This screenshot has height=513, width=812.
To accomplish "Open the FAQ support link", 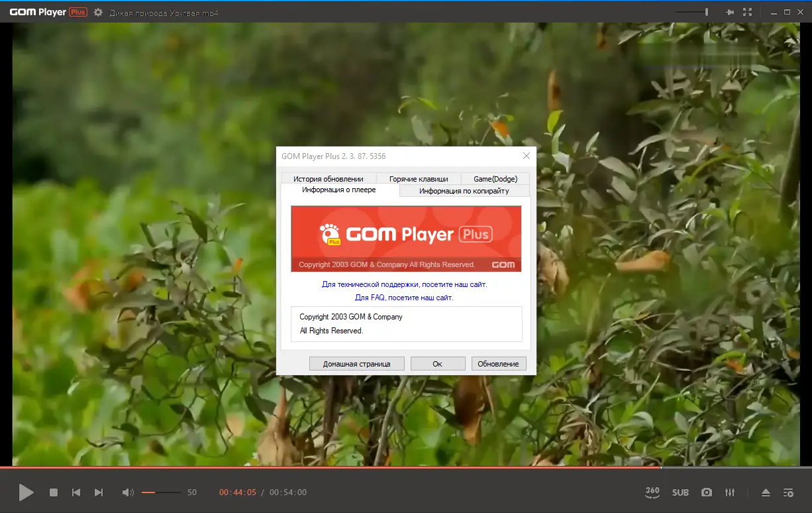I will tap(405, 297).
